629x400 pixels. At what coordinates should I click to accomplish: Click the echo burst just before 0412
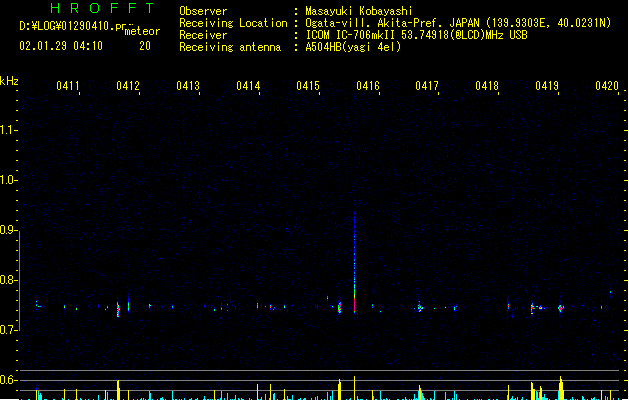[118, 309]
